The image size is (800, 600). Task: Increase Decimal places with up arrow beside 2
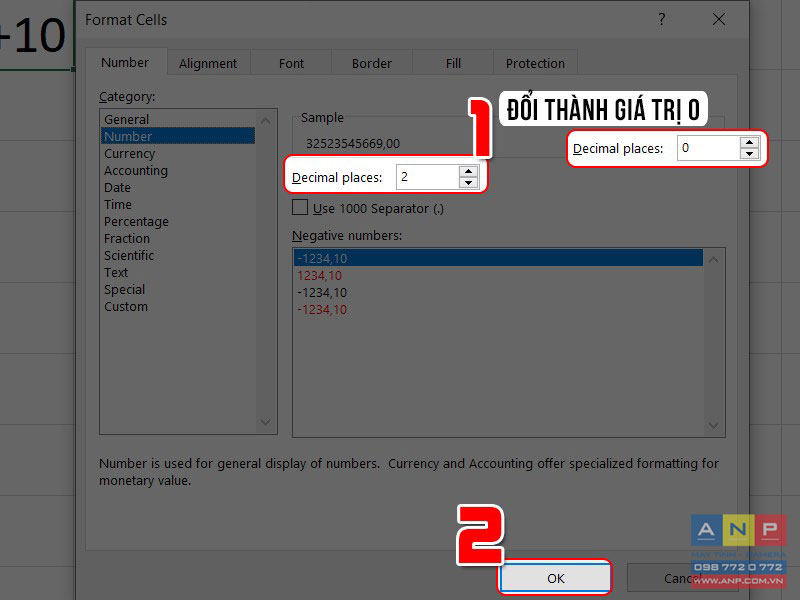(x=468, y=171)
